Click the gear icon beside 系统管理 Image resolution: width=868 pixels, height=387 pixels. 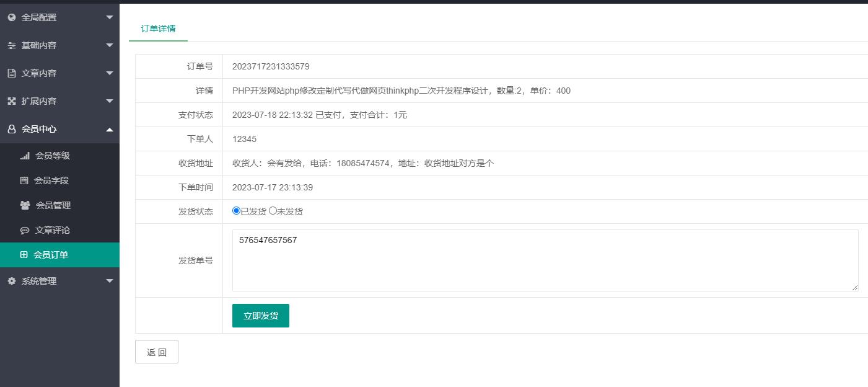11,281
